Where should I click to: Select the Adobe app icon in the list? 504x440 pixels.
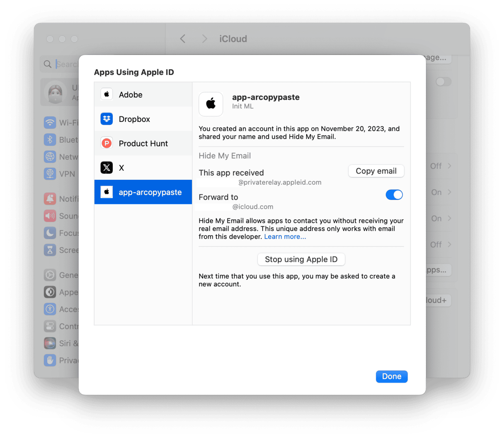(107, 94)
